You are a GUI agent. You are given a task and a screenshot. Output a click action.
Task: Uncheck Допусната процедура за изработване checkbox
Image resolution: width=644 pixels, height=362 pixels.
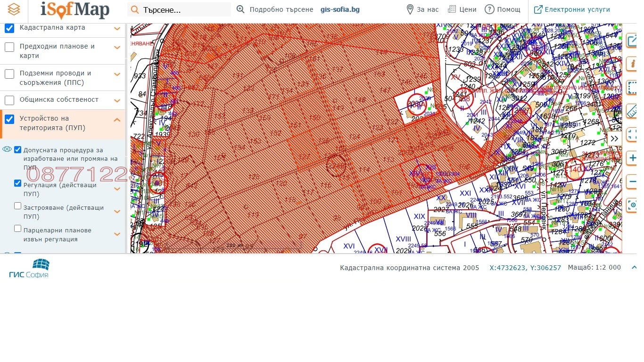[18, 150]
